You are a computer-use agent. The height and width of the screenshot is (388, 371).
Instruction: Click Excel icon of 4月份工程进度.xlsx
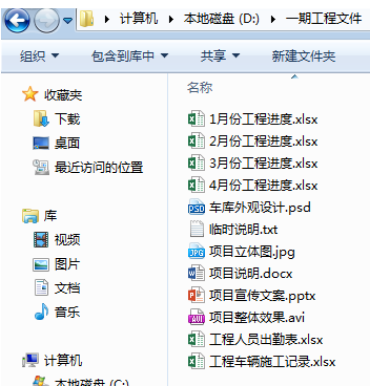[x=196, y=185]
